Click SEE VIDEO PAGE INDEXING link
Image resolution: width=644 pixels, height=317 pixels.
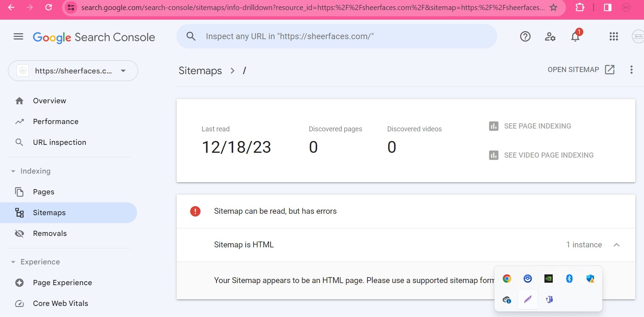(541, 155)
